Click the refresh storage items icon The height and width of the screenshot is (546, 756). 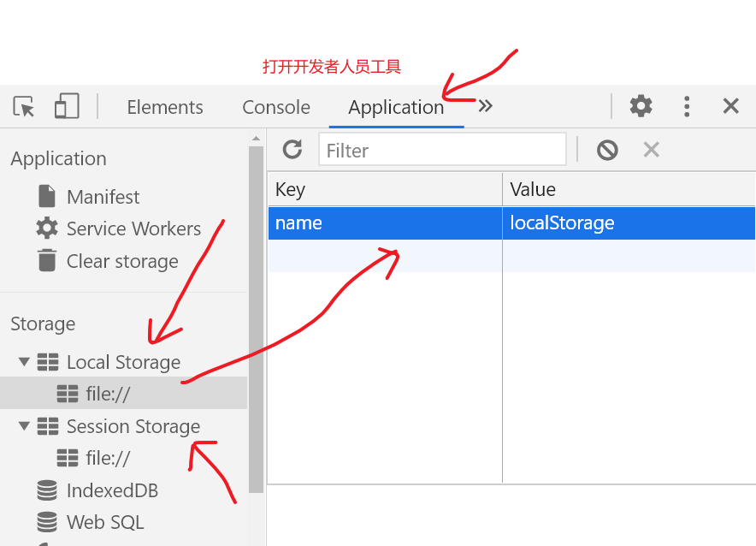[x=292, y=149]
